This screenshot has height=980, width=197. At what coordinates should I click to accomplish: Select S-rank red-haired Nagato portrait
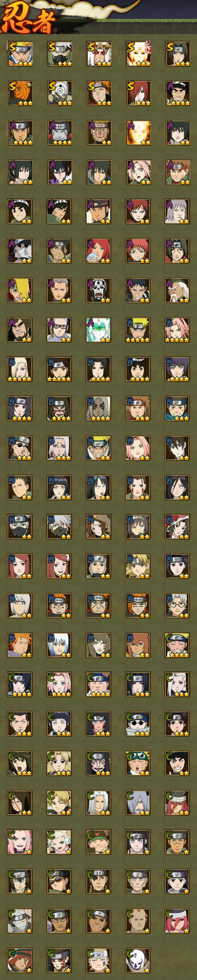pyautogui.click(x=138, y=93)
